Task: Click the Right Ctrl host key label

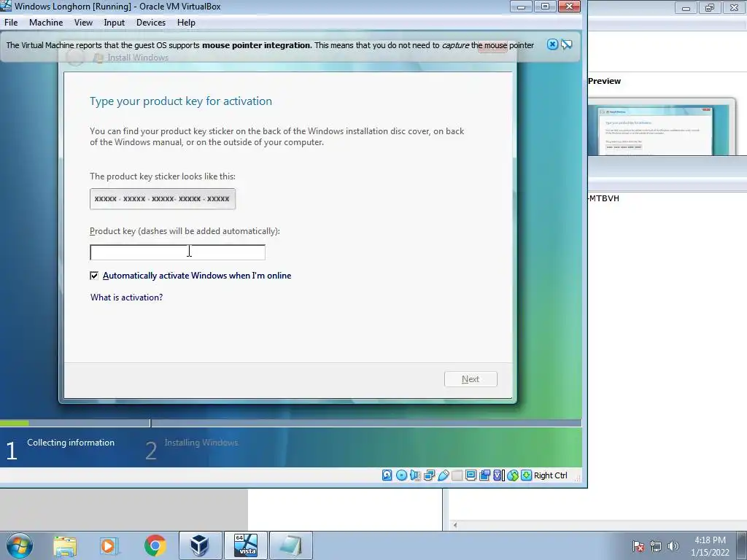Action: (x=551, y=475)
